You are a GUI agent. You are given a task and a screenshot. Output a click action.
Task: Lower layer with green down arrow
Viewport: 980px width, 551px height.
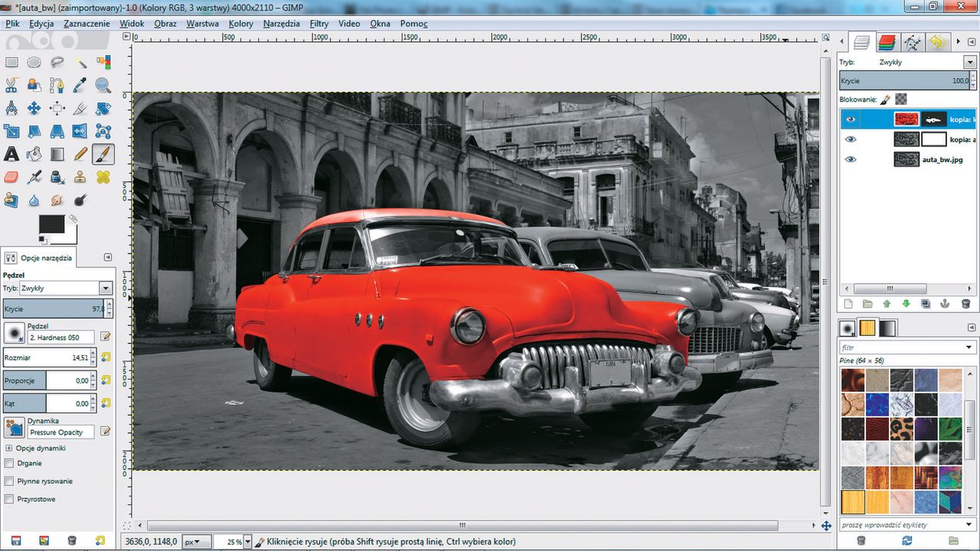(x=906, y=304)
